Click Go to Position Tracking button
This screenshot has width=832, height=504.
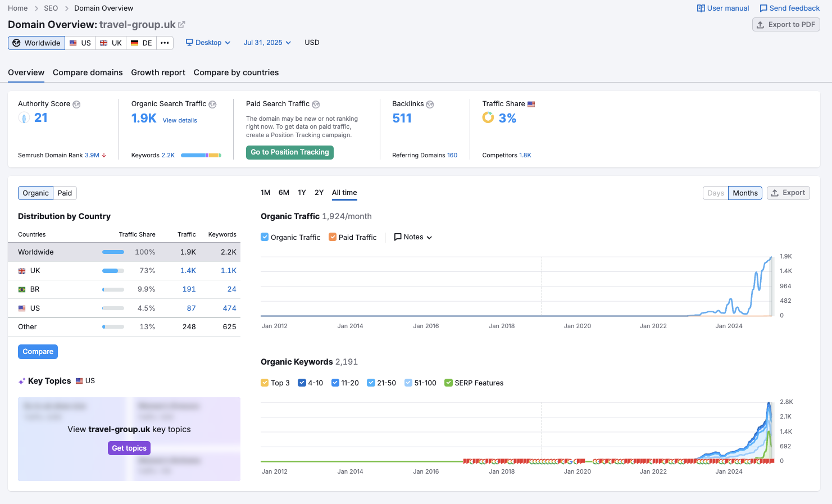(290, 152)
